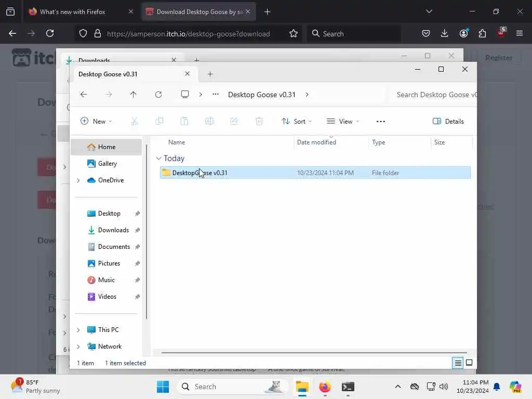Go forward in File Explorer
The height and width of the screenshot is (399, 532).
(109, 95)
